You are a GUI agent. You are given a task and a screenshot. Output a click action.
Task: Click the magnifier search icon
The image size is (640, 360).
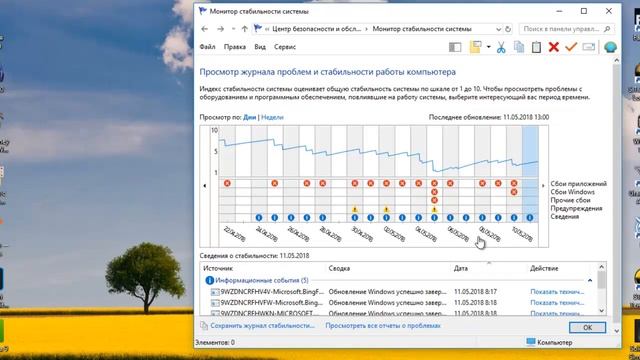(x=607, y=29)
